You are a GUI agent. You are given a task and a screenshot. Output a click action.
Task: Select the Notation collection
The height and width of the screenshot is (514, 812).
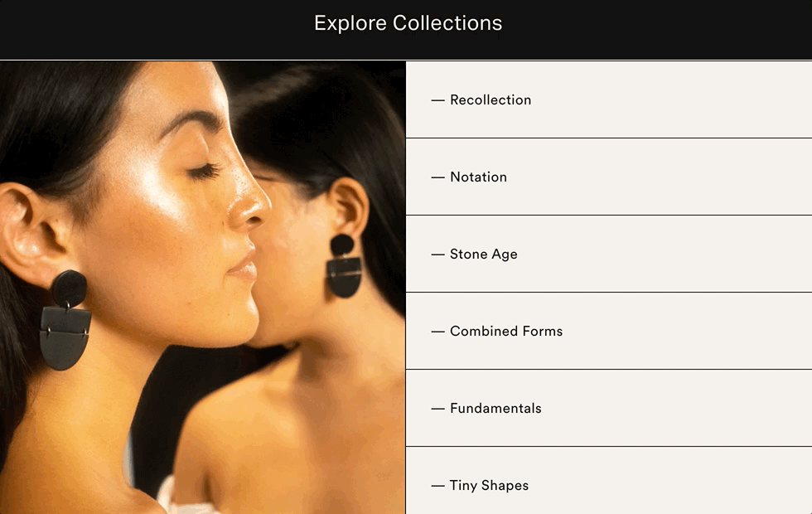coord(479,177)
